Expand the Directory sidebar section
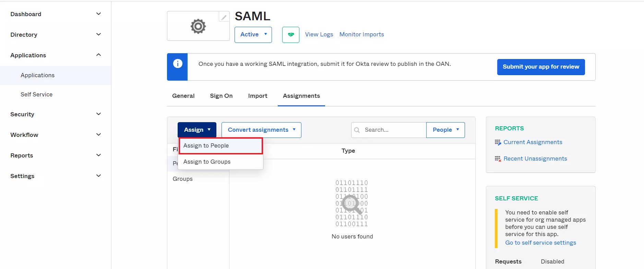Viewport: 644px width, 269px height. (56, 35)
